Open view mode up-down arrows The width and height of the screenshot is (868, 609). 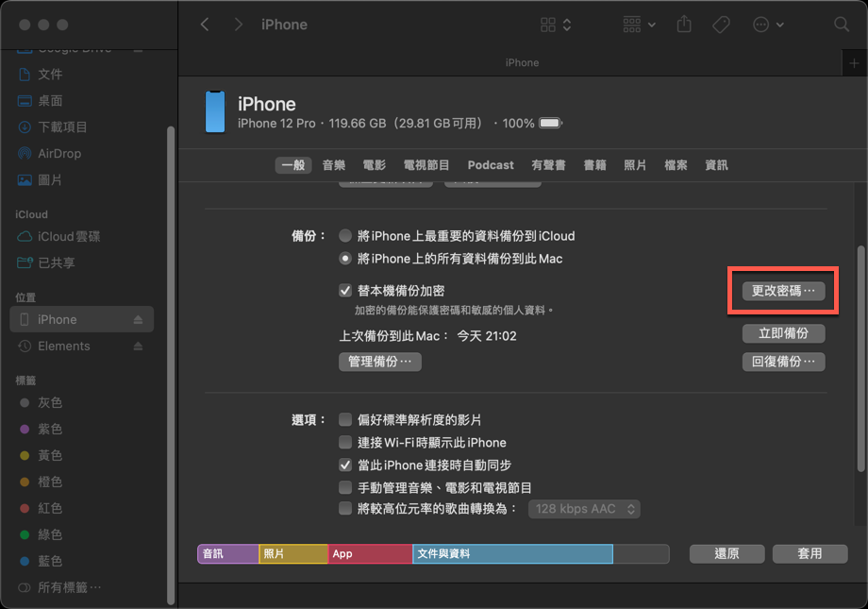tap(567, 25)
